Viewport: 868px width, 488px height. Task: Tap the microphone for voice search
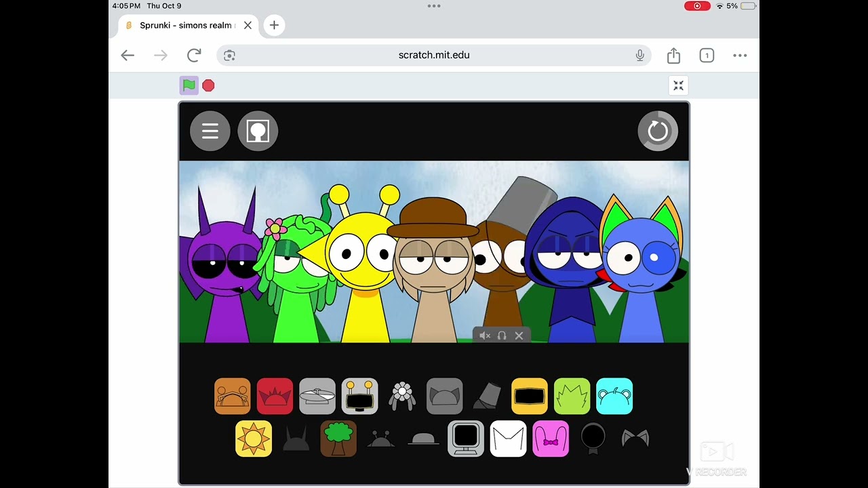[x=639, y=56]
